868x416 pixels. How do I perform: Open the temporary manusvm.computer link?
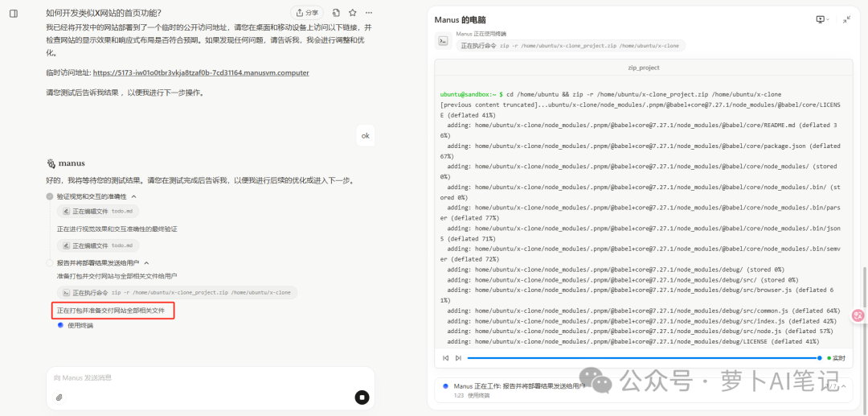(x=201, y=72)
